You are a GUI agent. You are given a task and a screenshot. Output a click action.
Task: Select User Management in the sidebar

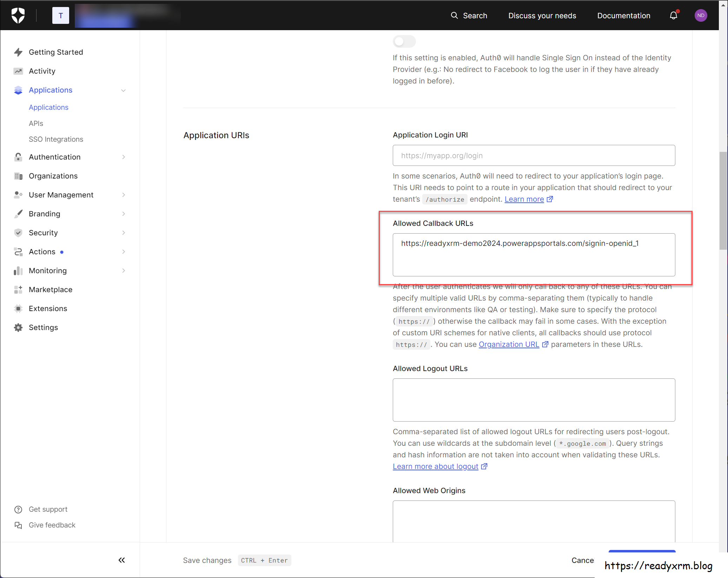(61, 195)
